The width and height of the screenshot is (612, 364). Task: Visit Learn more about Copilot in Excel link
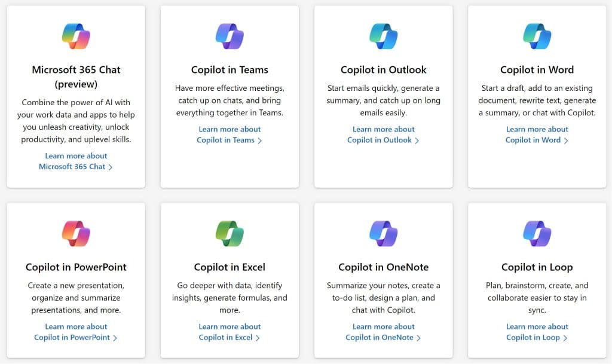(229, 332)
